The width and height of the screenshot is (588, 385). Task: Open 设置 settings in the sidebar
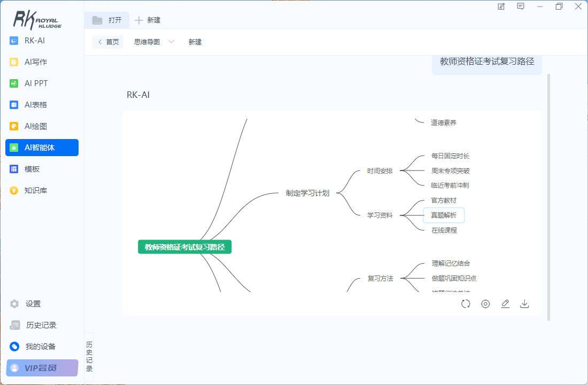33,304
